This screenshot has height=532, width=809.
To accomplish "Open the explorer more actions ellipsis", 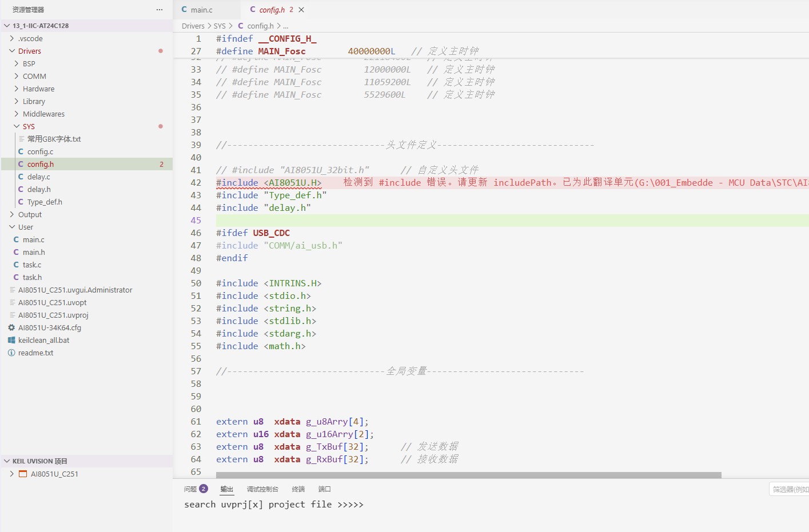I will [x=160, y=10].
